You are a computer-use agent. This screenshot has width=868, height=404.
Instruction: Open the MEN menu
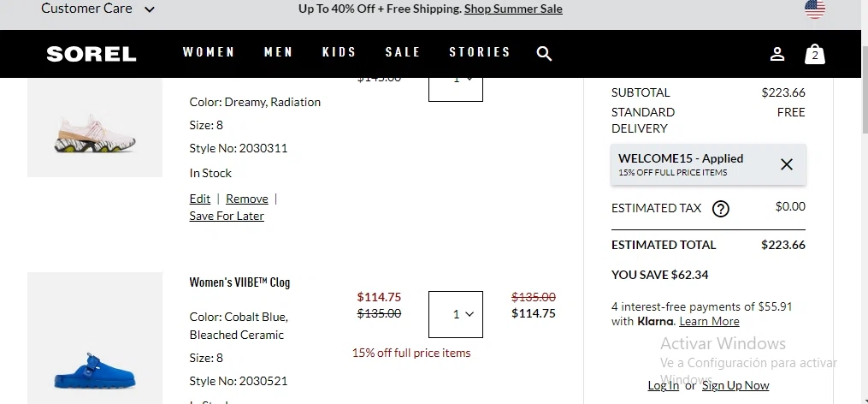[279, 52]
